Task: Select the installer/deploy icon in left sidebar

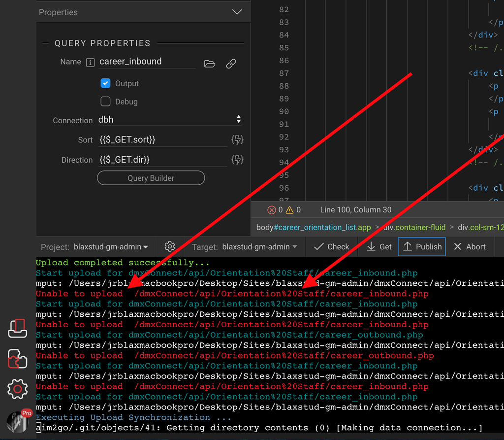Action: click(x=17, y=329)
